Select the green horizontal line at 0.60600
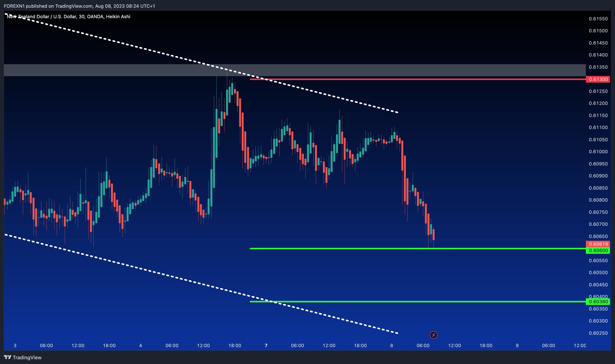This screenshot has height=364, width=615. [417, 248]
